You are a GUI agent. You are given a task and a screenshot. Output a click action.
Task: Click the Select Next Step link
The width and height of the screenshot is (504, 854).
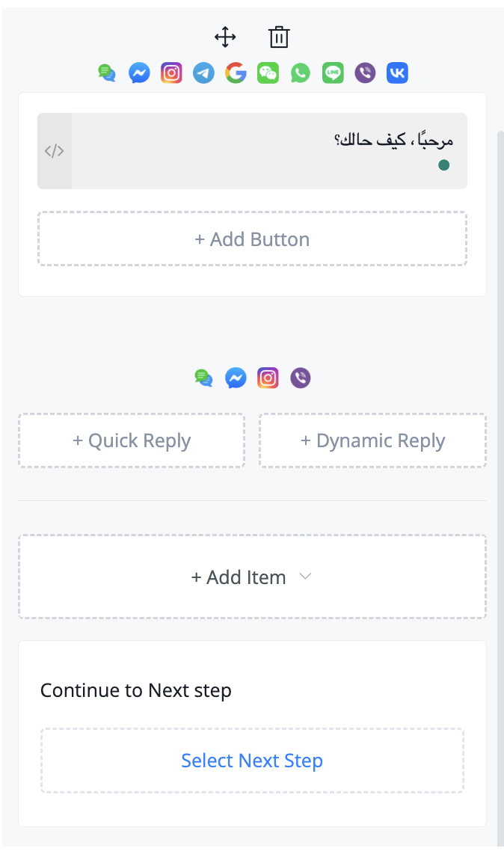pyautogui.click(x=252, y=761)
